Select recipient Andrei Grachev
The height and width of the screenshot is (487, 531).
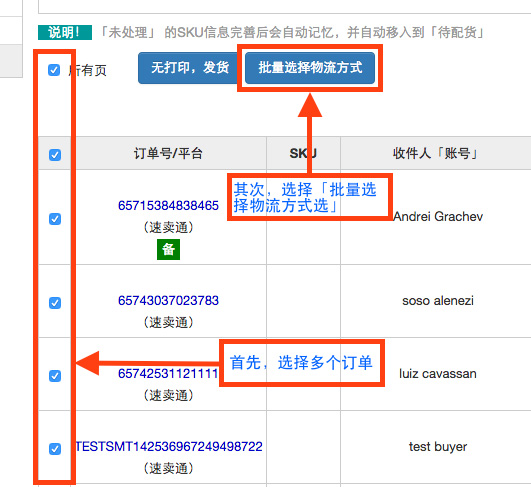tap(438, 216)
